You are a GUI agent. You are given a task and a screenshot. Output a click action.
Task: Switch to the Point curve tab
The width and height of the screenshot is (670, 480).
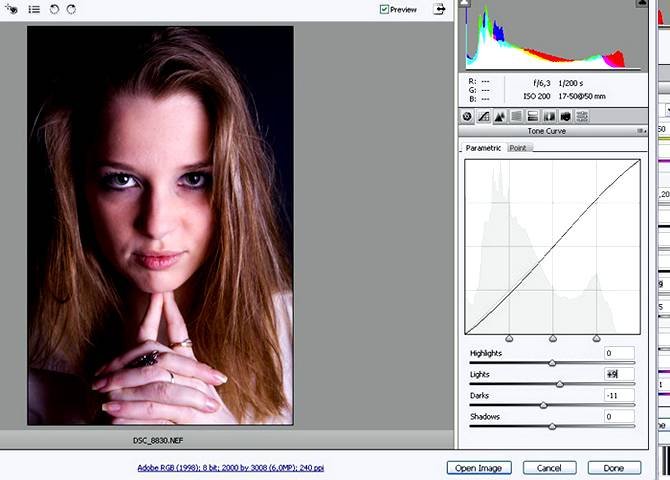coord(518,148)
